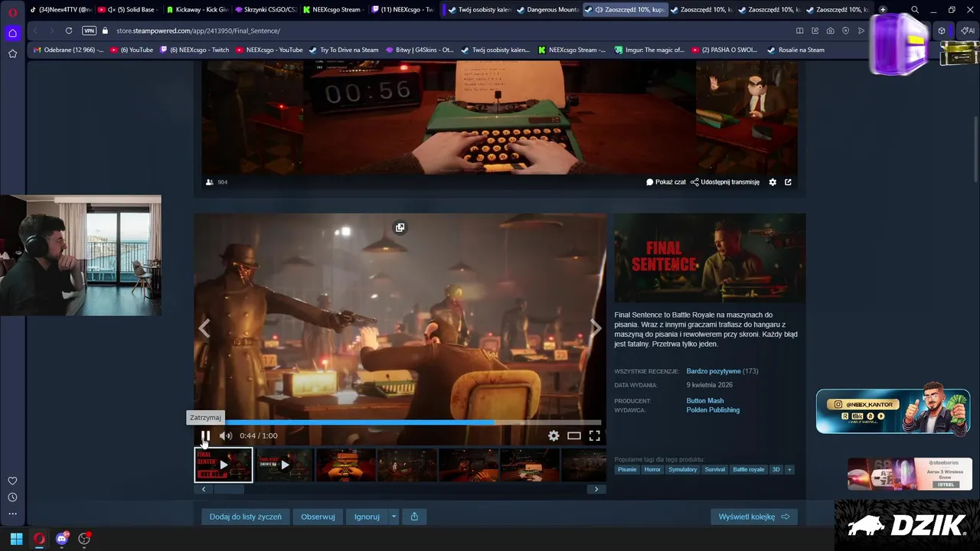
Task: Open new browser tab plus button
Action: click(x=883, y=10)
